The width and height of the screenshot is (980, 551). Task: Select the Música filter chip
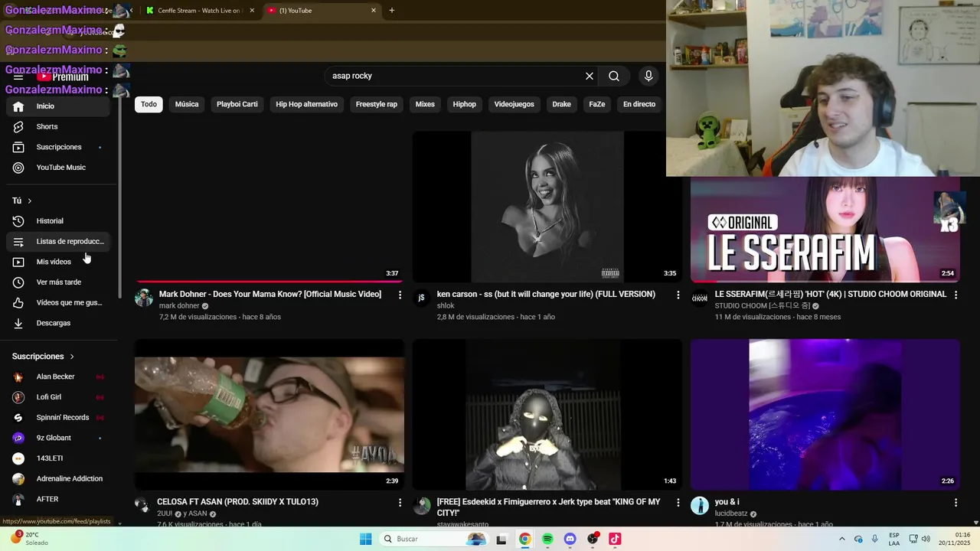click(187, 104)
